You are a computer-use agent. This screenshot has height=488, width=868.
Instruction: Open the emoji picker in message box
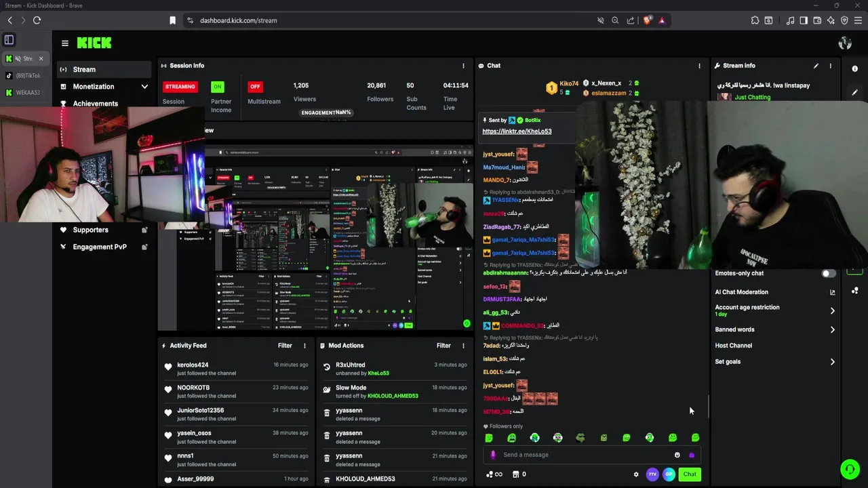coord(677,455)
